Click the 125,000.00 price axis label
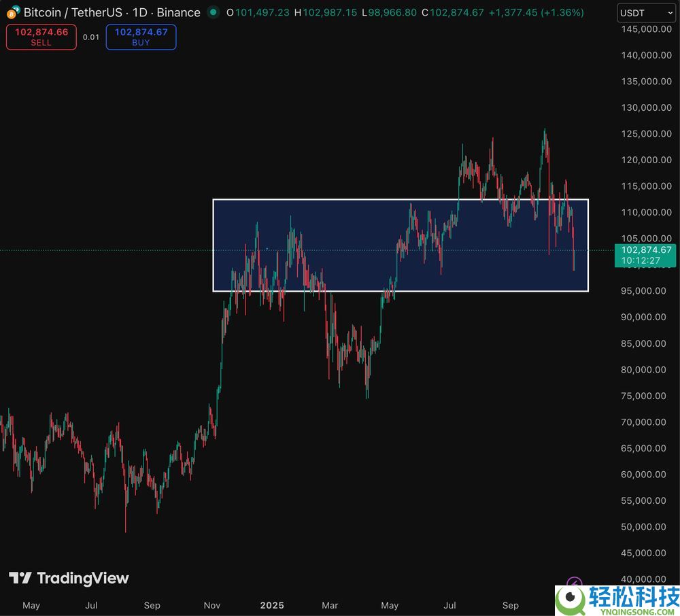The height and width of the screenshot is (616, 680). 646,134
